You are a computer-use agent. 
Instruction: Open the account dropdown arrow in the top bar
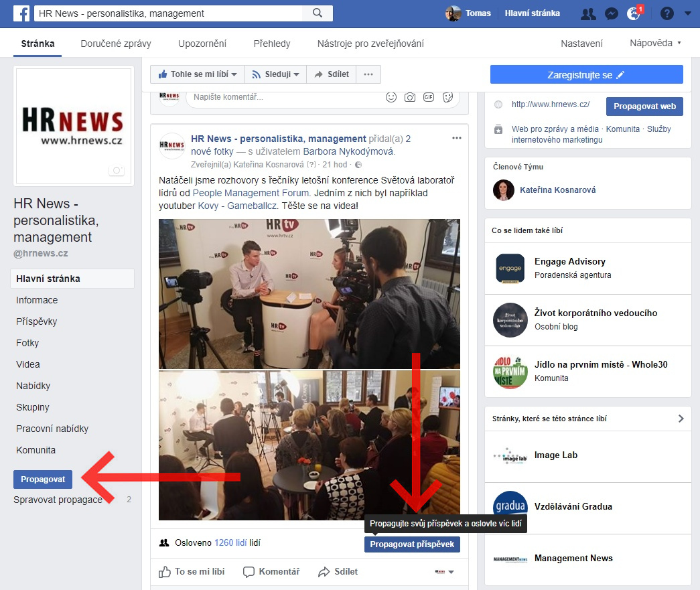(687, 13)
